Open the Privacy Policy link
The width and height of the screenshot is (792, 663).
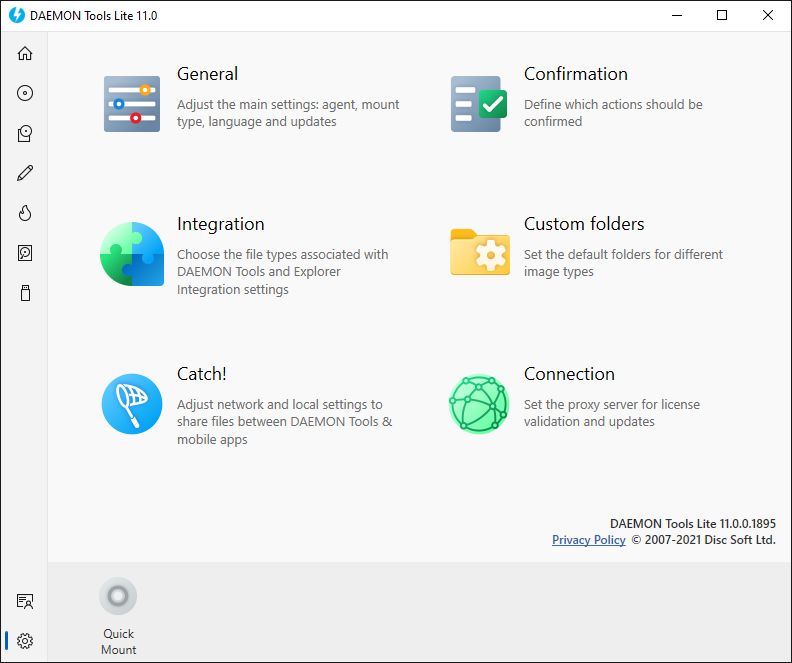pyautogui.click(x=588, y=540)
